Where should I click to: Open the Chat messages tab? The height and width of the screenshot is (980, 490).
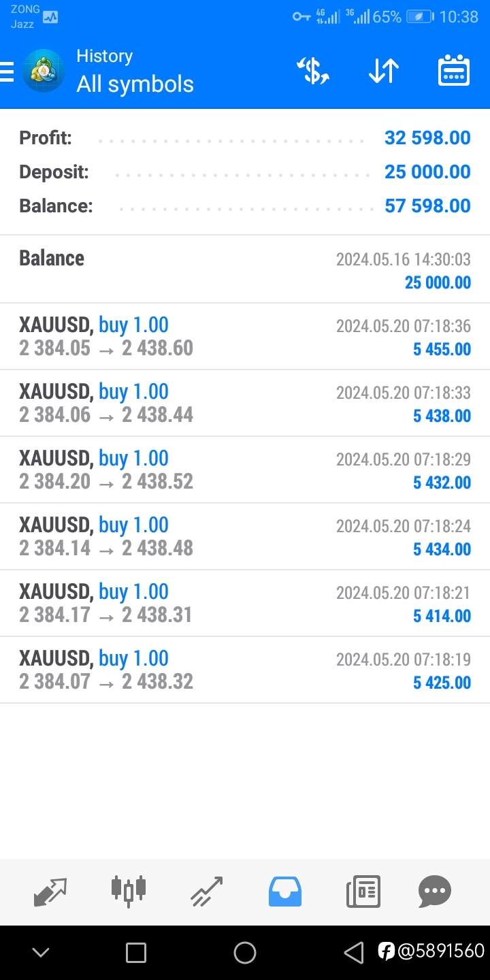tap(435, 892)
